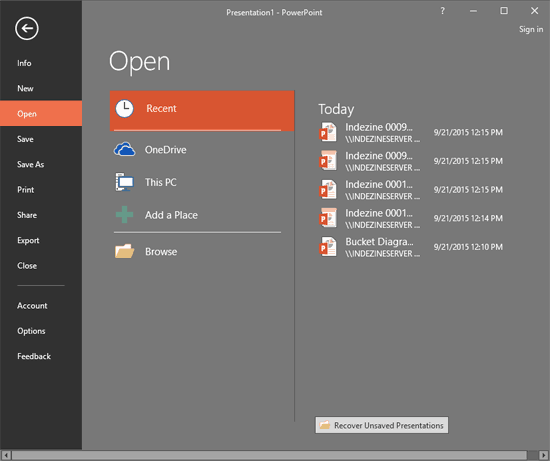
Task: Click the help question mark icon
Action: point(443,11)
